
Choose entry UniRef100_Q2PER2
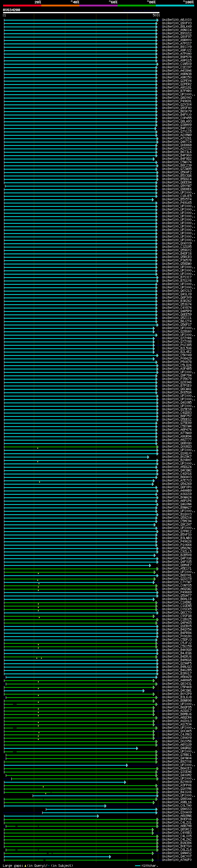click(176, 84)
